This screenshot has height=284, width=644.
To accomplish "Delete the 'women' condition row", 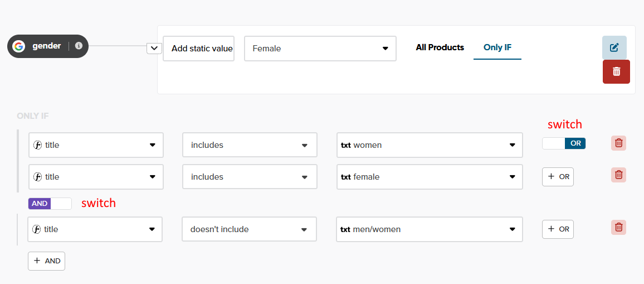I will tap(618, 143).
